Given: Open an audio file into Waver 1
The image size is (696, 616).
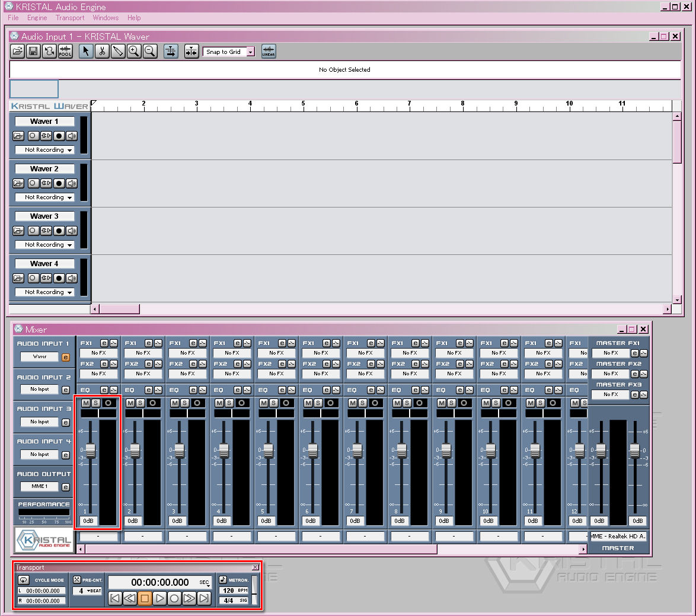Looking at the screenshot, I should coord(18,136).
